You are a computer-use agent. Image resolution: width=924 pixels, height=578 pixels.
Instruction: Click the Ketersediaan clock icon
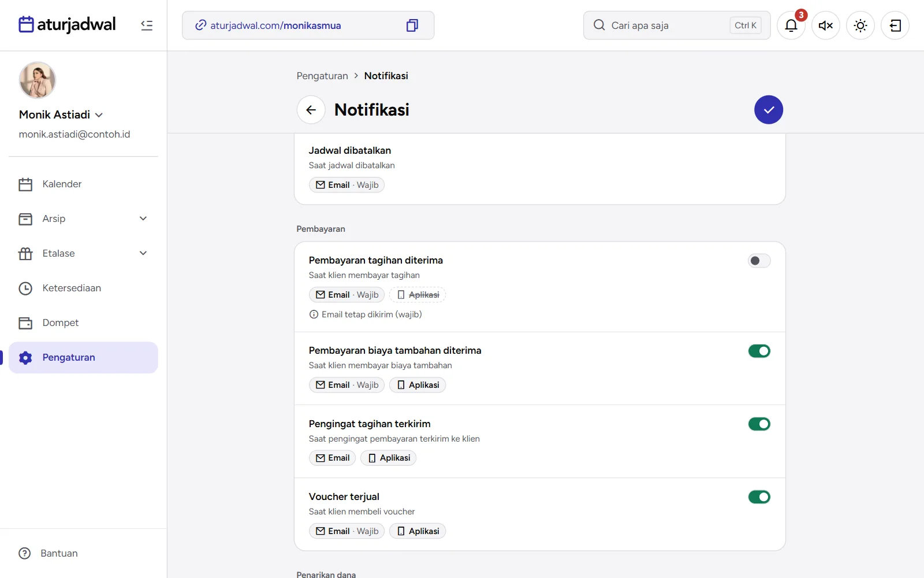pyautogui.click(x=25, y=288)
